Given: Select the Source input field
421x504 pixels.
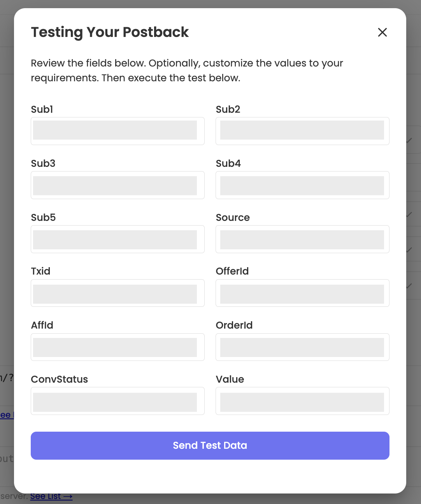Looking at the screenshot, I should 302,239.
